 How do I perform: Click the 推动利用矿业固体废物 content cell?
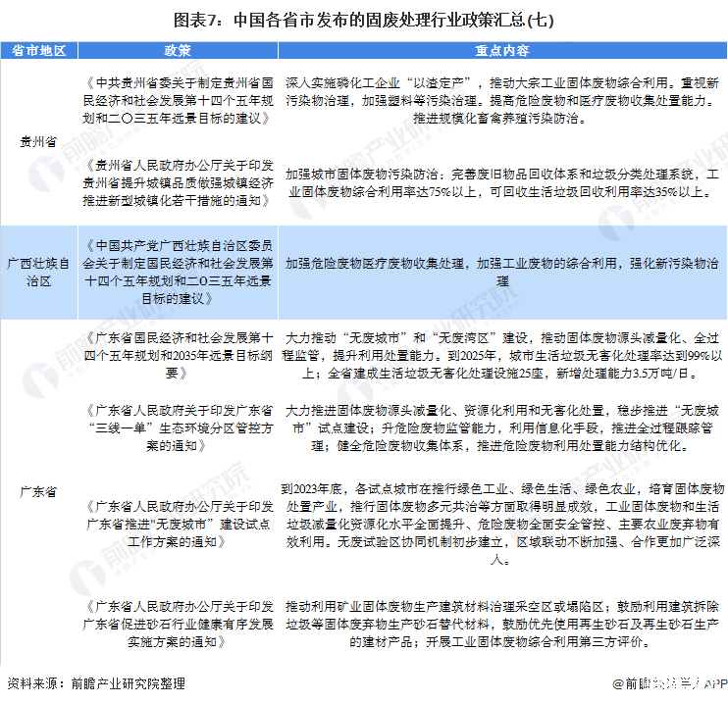pos(502,625)
